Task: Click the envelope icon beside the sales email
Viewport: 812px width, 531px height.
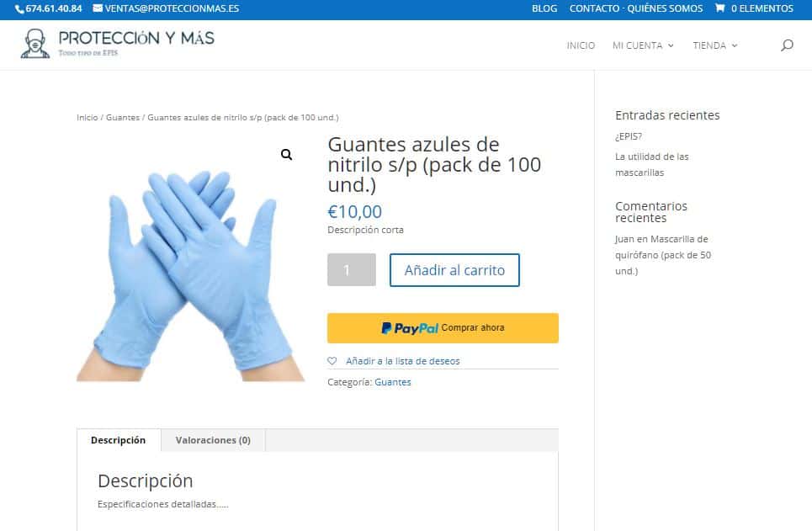Action: [98, 8]
